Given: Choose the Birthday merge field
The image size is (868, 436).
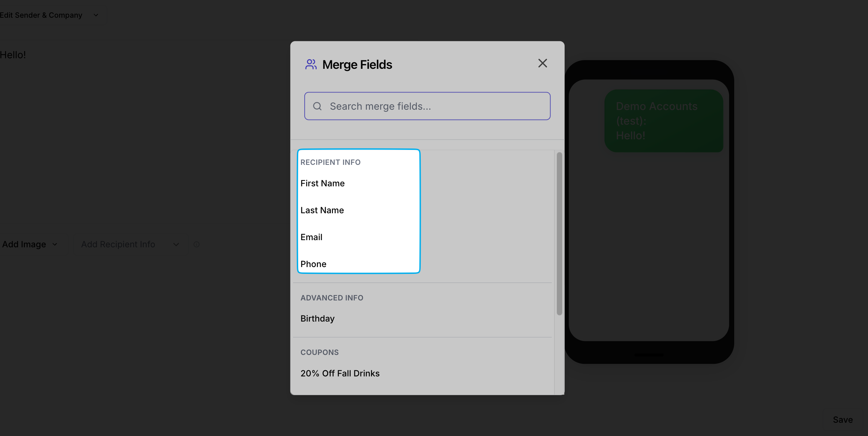Looking at the screenshot, I should [317, 318].
